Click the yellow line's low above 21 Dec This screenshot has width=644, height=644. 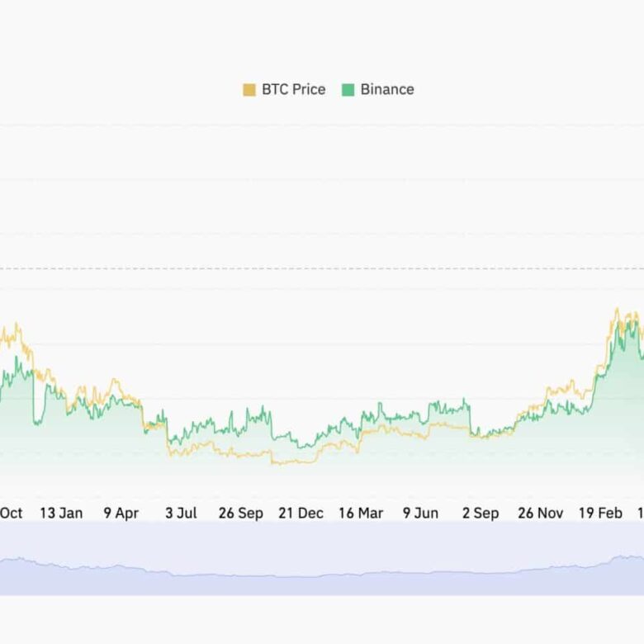pos(285,462)
